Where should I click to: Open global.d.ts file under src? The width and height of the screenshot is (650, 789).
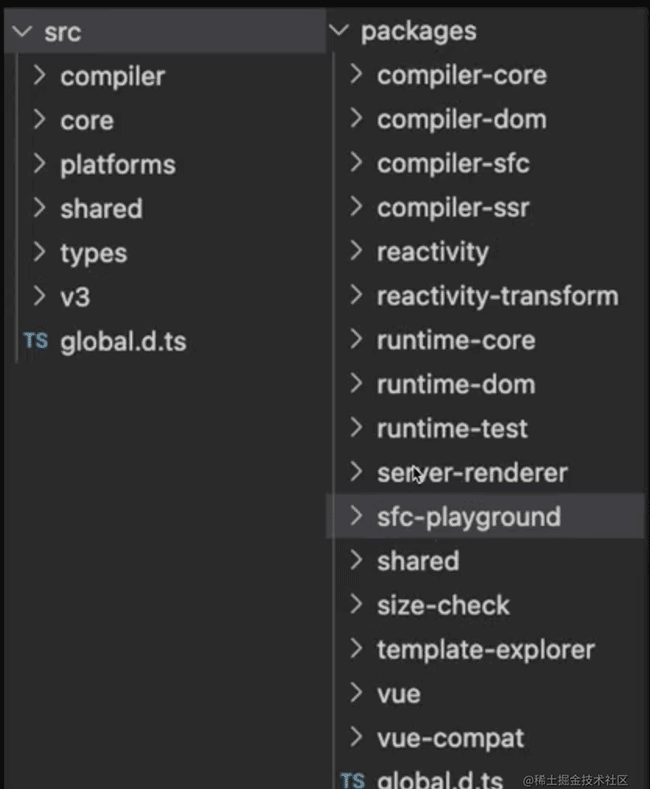[123, 342]
